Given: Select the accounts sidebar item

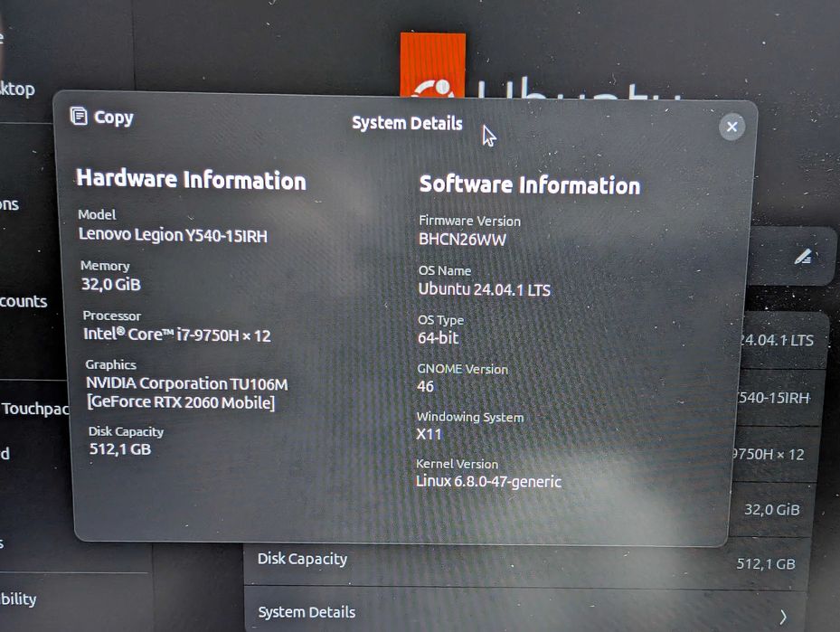Looking at the screenshot, I should point(24,302).
